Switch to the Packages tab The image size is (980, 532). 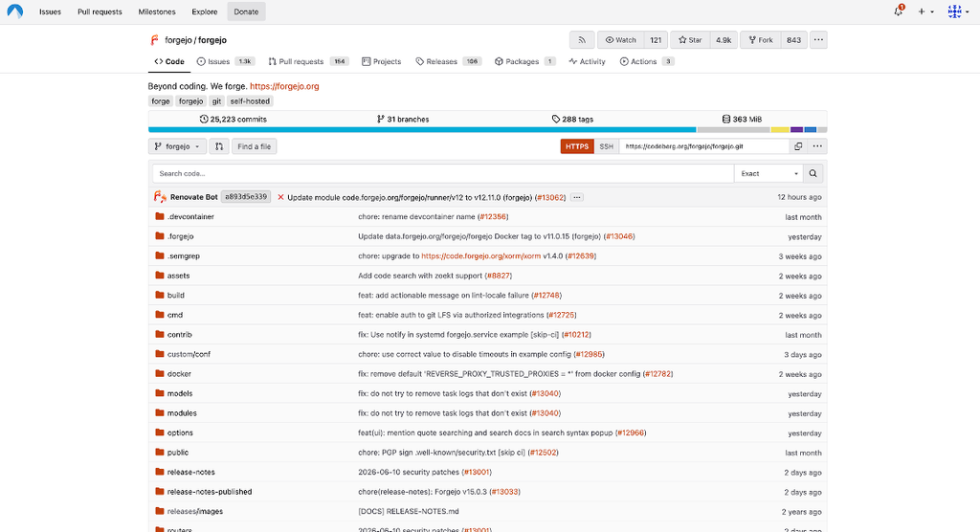[524, 61]
